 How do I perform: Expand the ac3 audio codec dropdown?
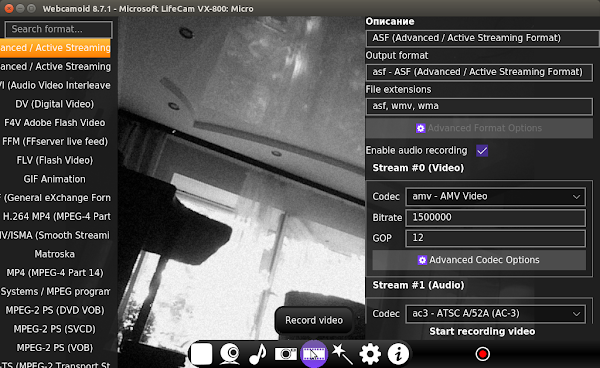[x=495, y=314]
